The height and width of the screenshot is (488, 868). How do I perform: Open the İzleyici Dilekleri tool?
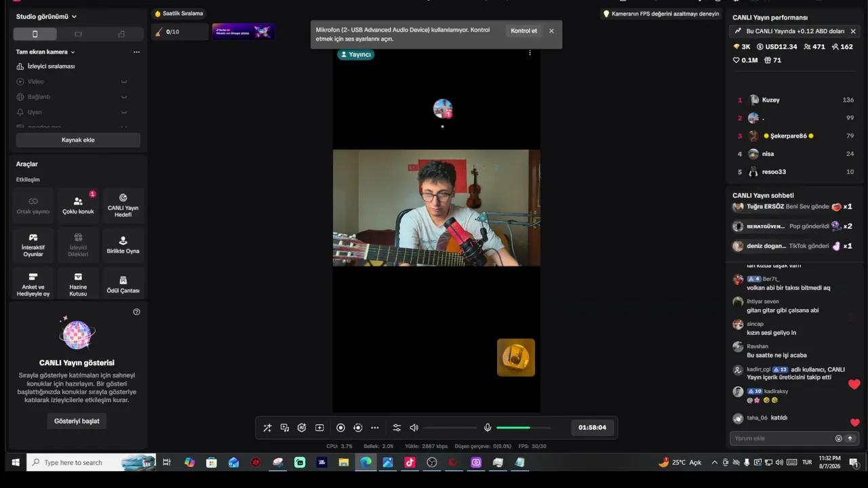click(x=78, y=245)
